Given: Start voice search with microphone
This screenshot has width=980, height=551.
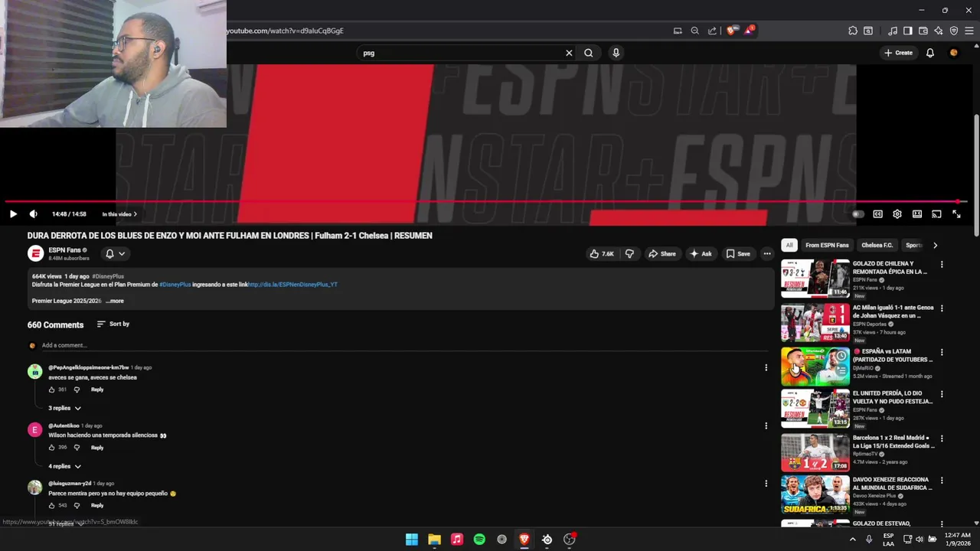Looking at the screenshot, I should pos(616,53).
